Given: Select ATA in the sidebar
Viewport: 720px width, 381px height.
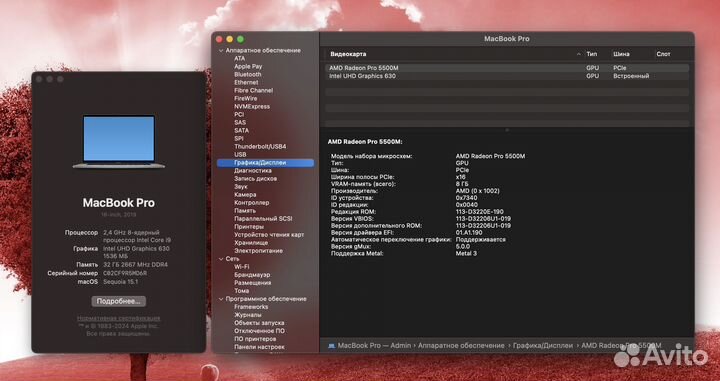Looking at the screenshot, I should point(239,58).
